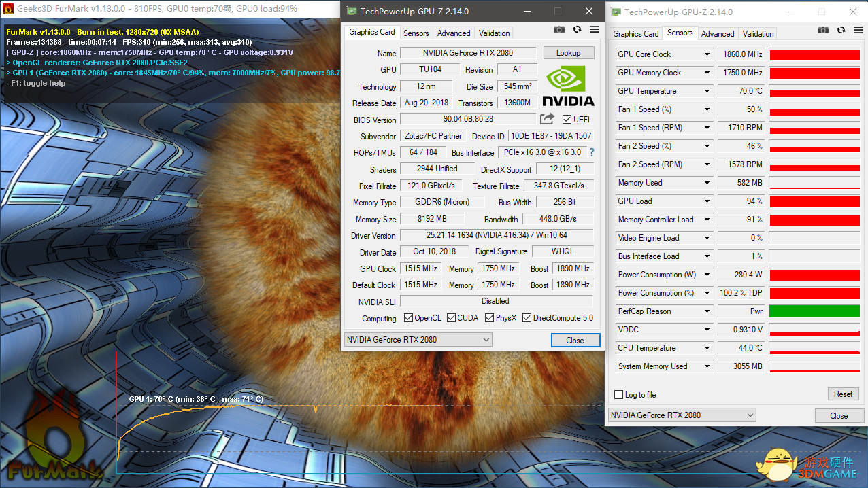Expand the Memory Used sensor dropdown
The image size is (868, 488).
tap(707, 183)
